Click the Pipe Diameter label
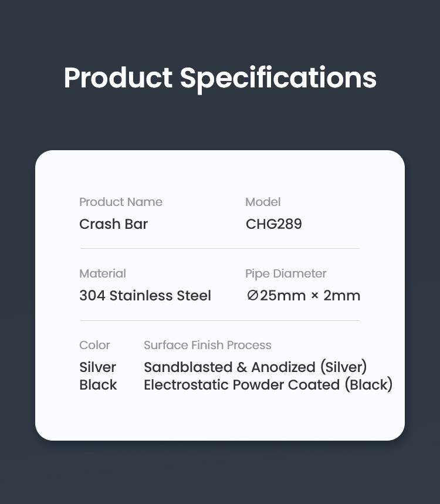 286,273
